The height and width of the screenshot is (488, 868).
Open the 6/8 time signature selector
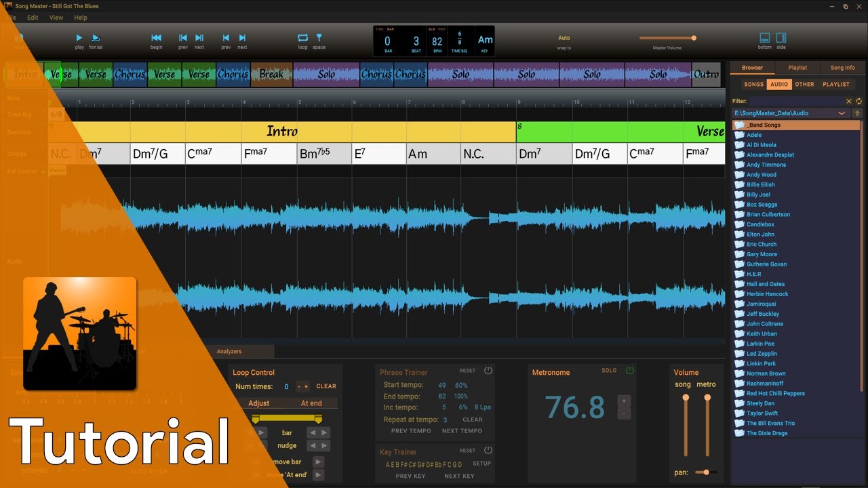tap(460, 37)
